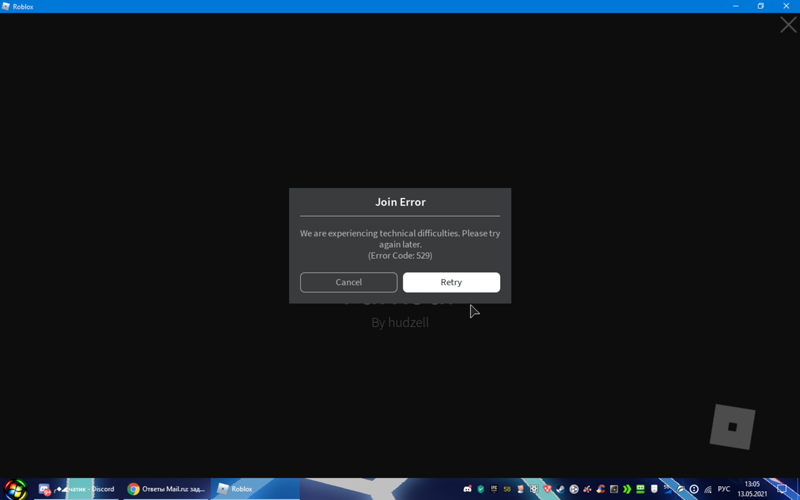Open the network signal tray icon

coord(708,489)
